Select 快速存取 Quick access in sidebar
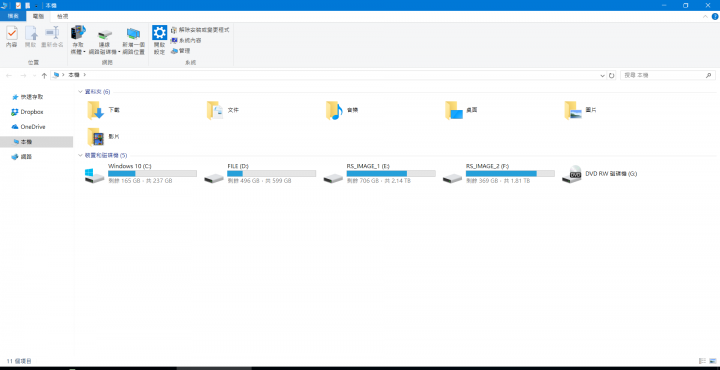This screenshot has height=370, width=720. pyautogui.click(x=28, y=97)
